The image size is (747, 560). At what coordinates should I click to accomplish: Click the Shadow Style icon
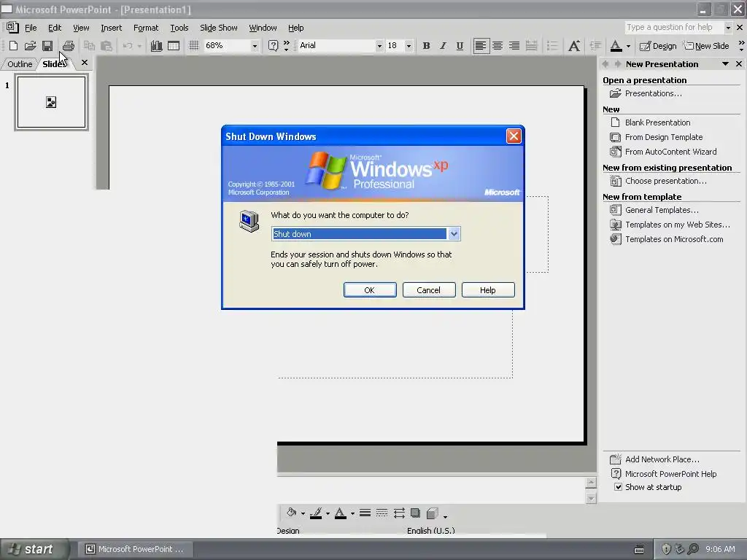click(x=415, y=513)
